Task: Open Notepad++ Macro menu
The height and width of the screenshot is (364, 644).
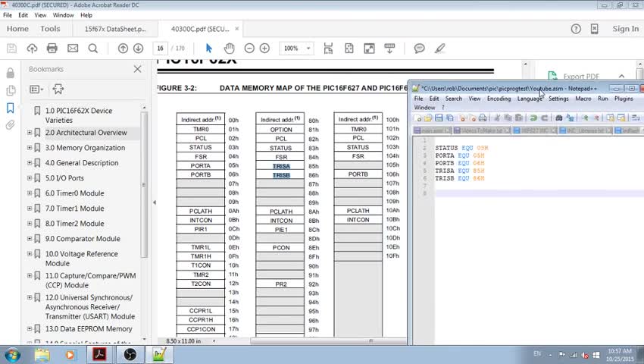Action: [583, 99]
